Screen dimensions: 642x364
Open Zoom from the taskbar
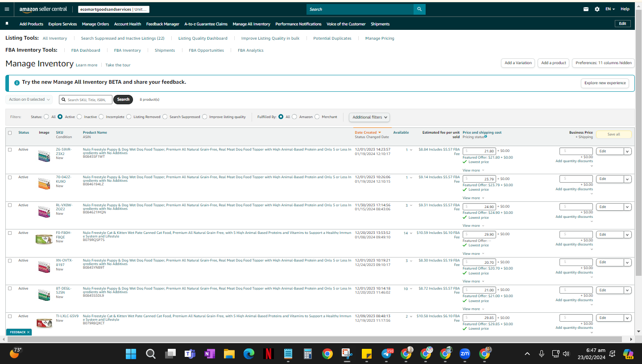(x=465, y=354)
